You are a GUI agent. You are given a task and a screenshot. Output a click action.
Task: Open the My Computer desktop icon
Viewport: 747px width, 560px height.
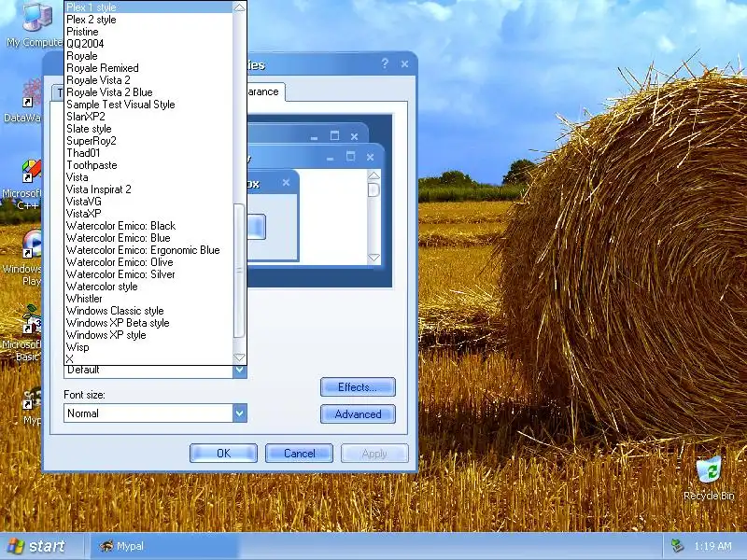pos(35,24)
